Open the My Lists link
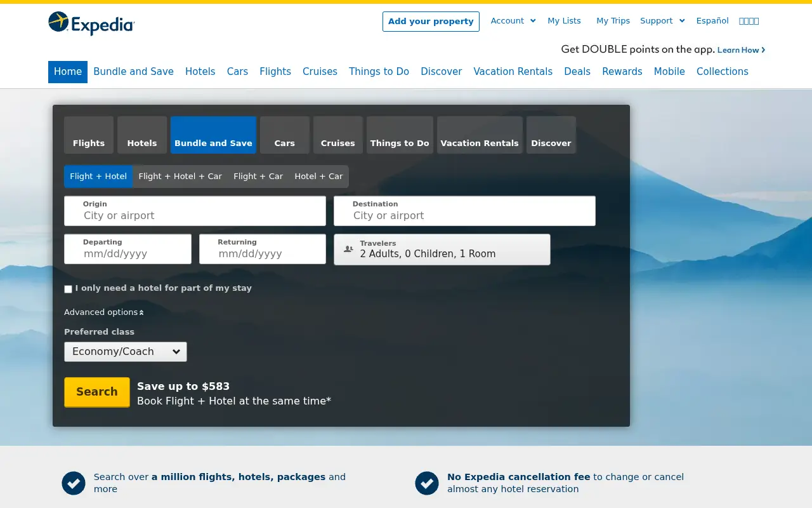 tap(564, 21)
